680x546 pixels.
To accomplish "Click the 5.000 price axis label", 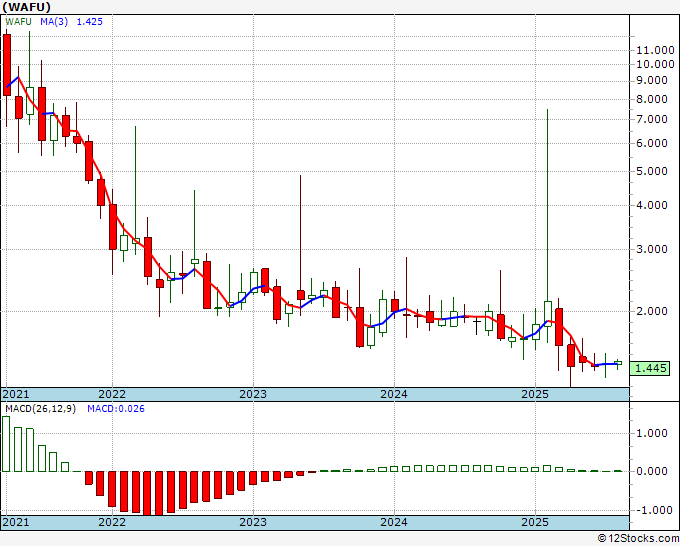I will (651, 171).
